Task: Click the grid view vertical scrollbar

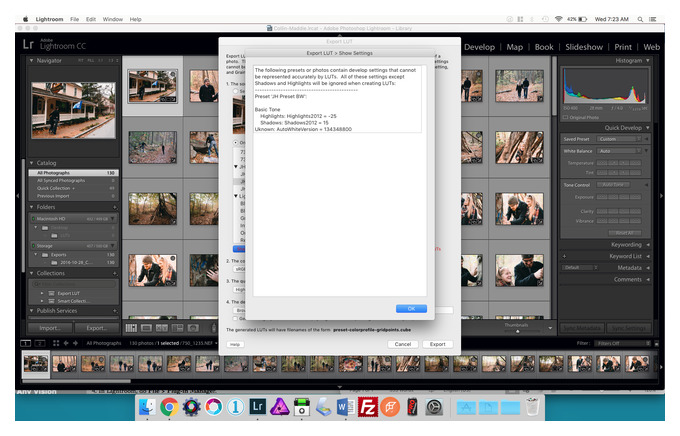Action: 554,86
